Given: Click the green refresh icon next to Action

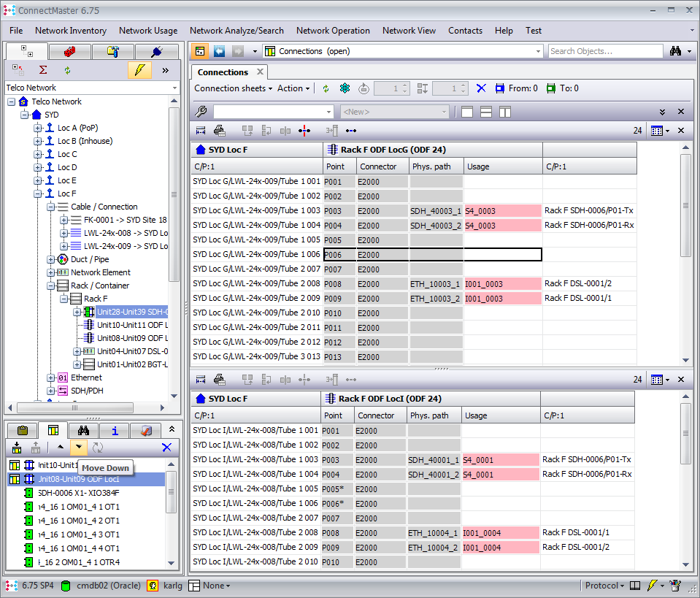Looking at the screenshot, I should [x=326, y=88].
